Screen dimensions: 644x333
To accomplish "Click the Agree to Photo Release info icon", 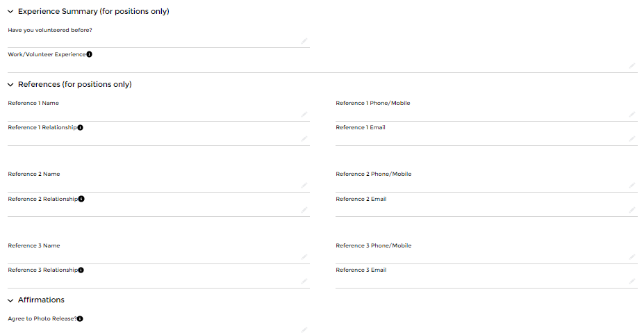I will click(80, 319).
